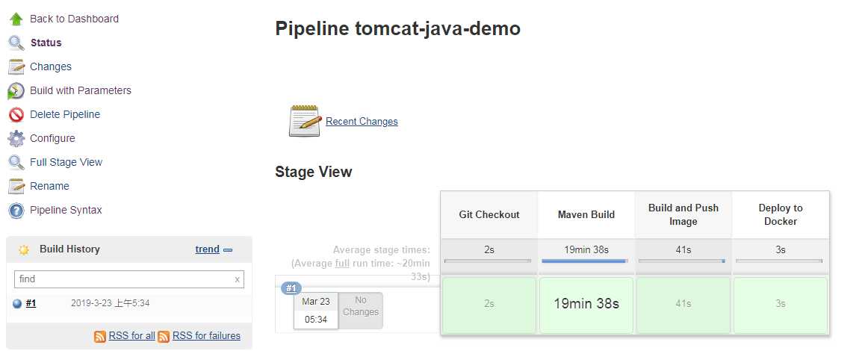Image resolution: width=868 pixels, height=351 pixels.
Task: Clear the build find box with x
Action: click(237, 279)
